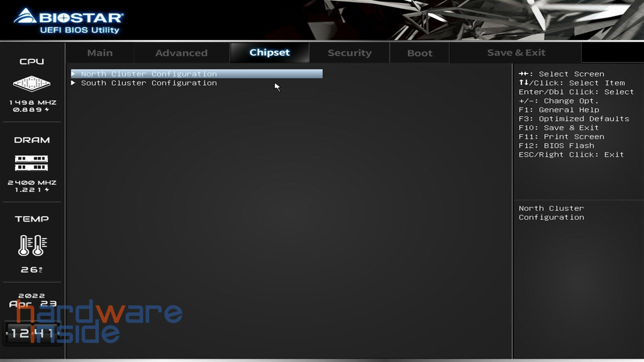Open the Security BIOS tab
This screenshot has height=362, width=644.
point(350,53)
